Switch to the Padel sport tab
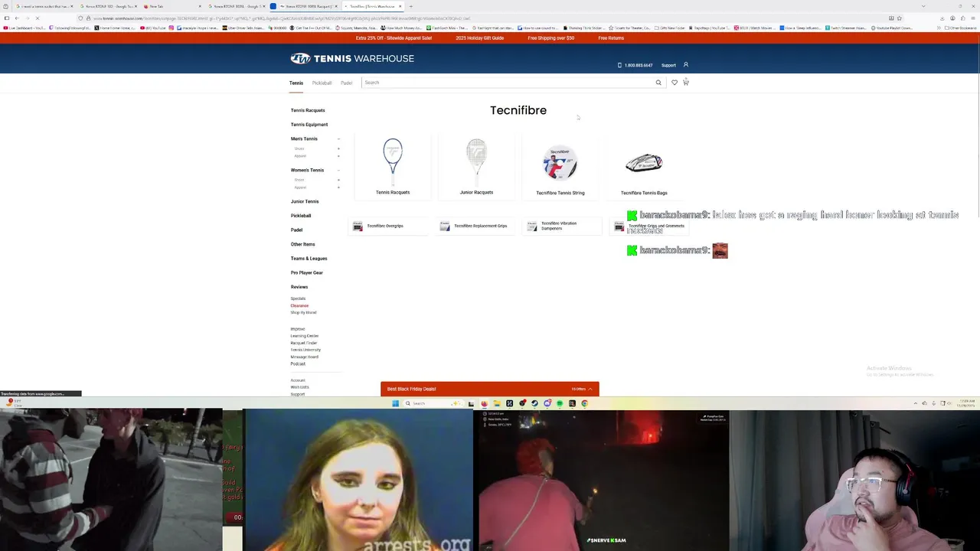Screen dimensions: 980x551 click(347, 83)
